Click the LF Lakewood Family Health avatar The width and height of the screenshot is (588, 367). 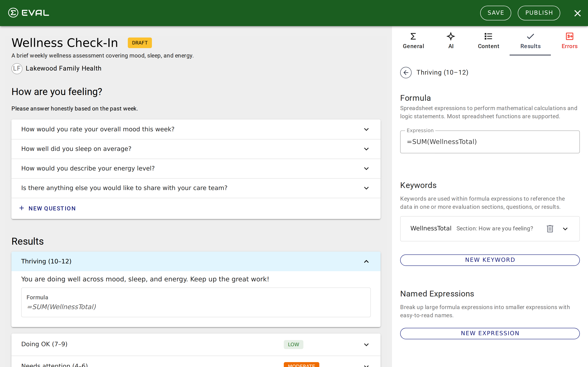tap(17, 69)
